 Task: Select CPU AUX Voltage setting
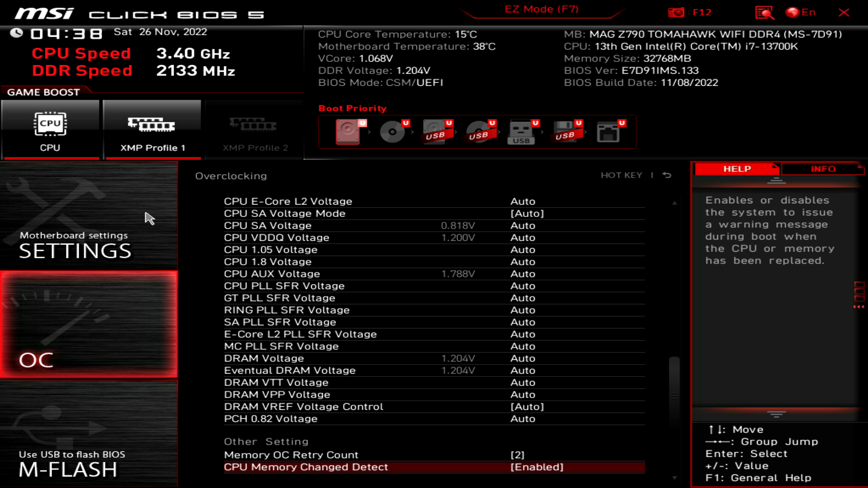(434, 274)
